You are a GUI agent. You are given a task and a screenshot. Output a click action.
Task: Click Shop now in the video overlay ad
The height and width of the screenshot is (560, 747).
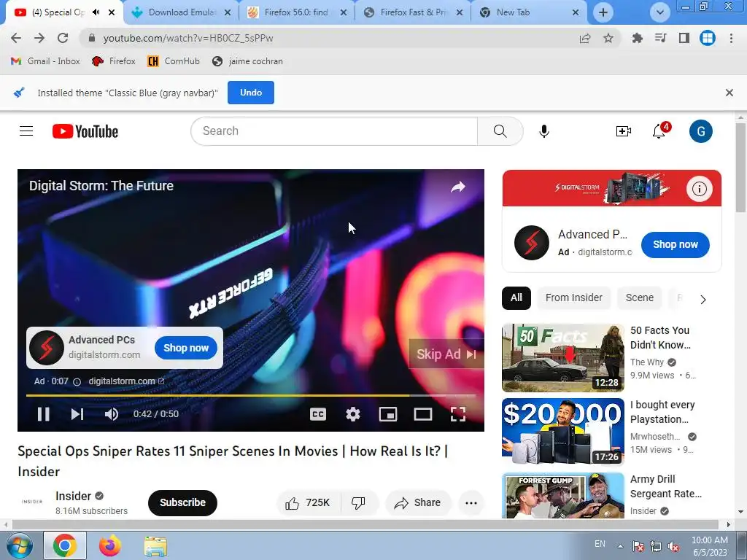[186, 348]
